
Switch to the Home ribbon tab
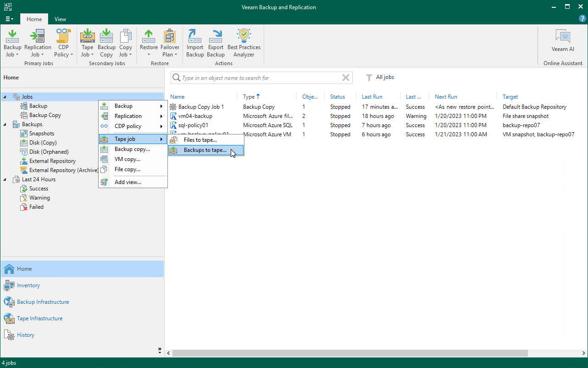34,19
